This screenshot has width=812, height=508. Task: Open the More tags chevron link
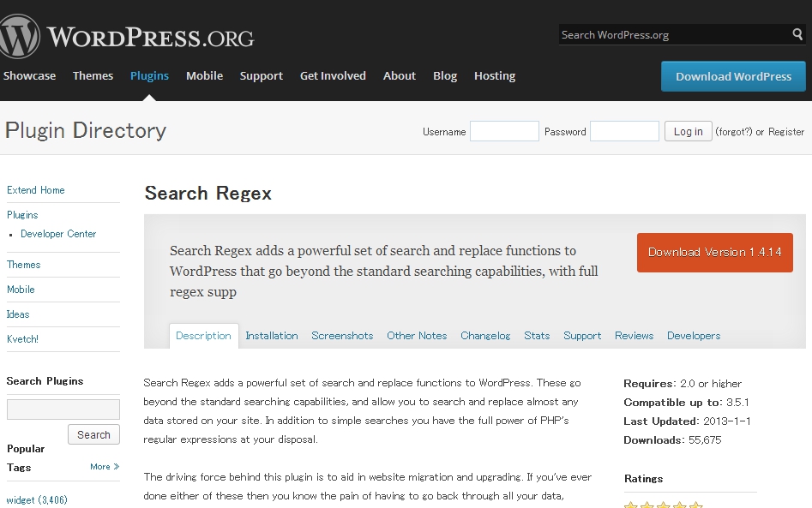[x=105, y=467]
